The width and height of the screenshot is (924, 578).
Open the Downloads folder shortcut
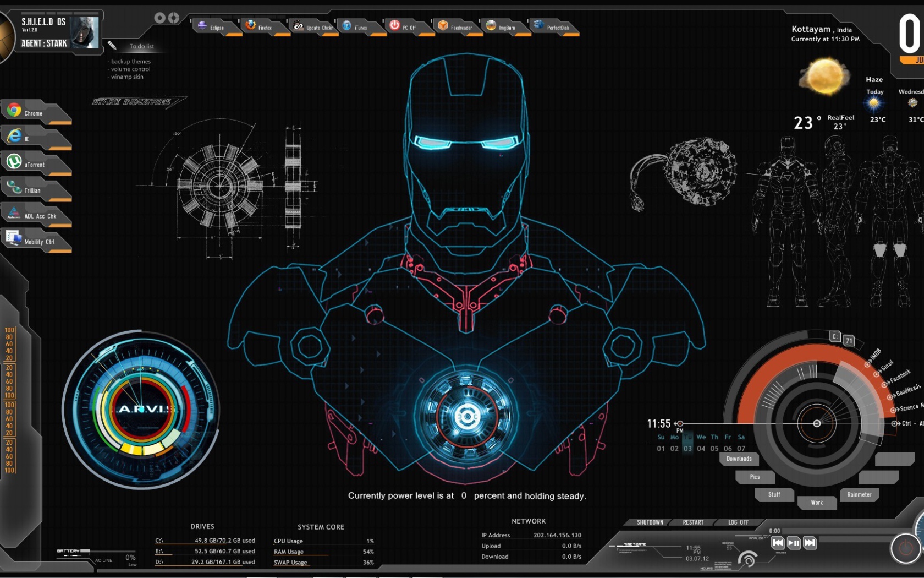tap(739, 459)
